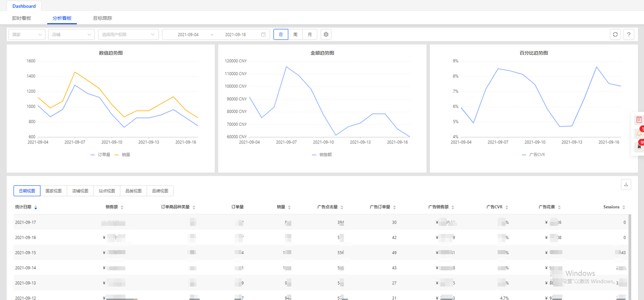The width and height of the screenshot is (644, 300).
Task: Expand the 国家 dropdown filter
Action: 27,34
